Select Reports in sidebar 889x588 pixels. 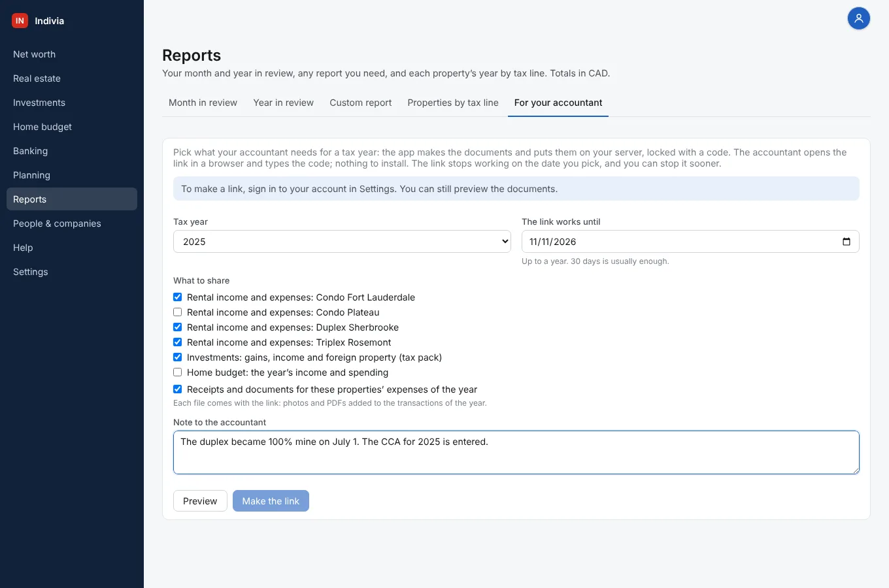(72, 199)
